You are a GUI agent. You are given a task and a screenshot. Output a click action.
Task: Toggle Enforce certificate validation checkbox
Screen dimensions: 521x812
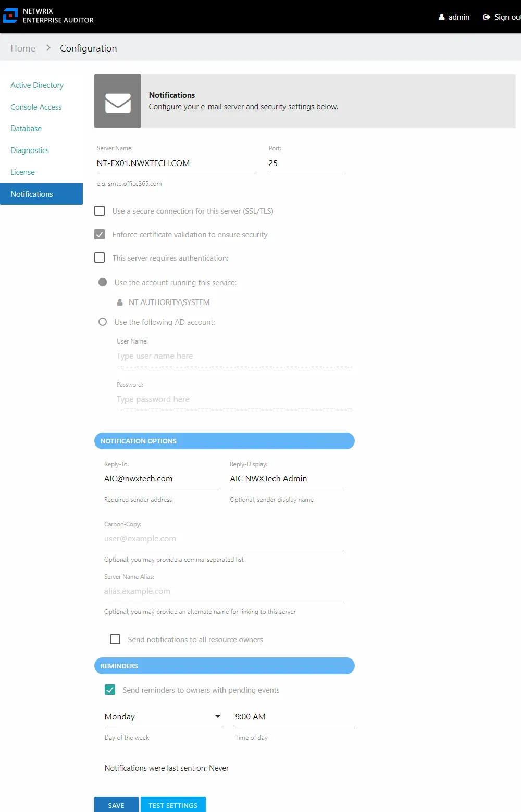100,234
